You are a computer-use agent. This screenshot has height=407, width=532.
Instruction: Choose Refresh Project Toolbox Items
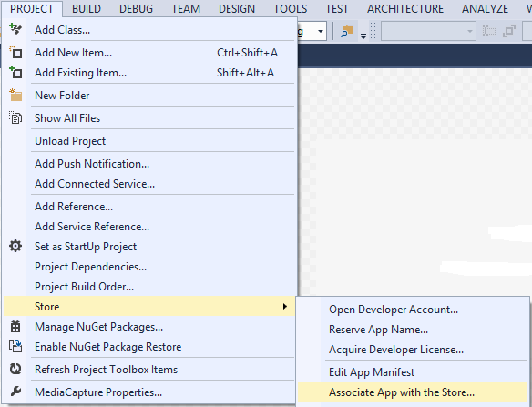(149, 369)
